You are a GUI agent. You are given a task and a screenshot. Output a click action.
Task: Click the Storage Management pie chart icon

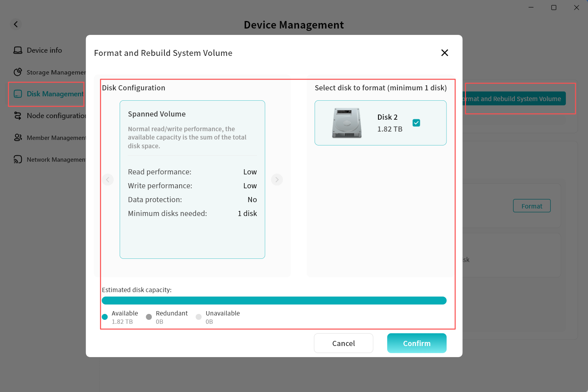[18, 72]
